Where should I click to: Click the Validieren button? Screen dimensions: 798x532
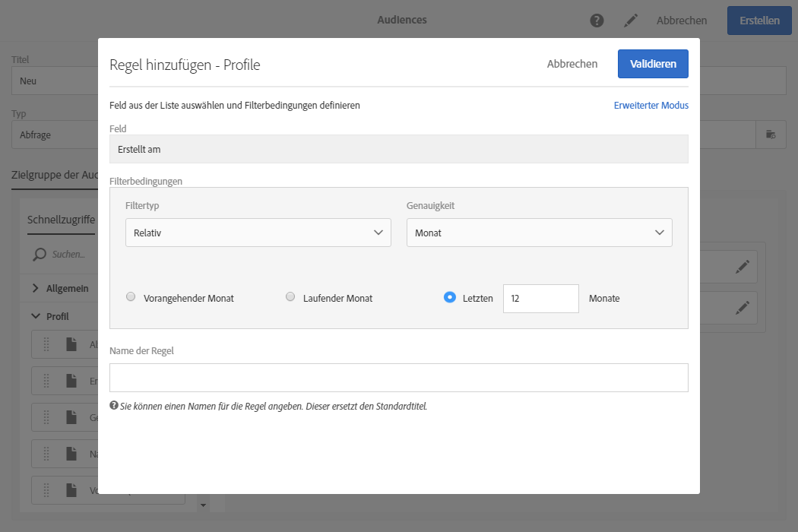[653, 64]
